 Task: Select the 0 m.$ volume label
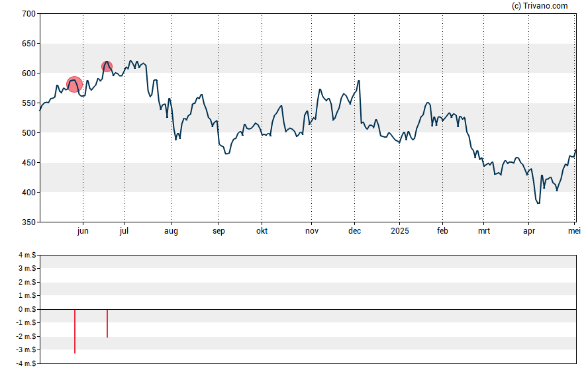click(27, 309)
